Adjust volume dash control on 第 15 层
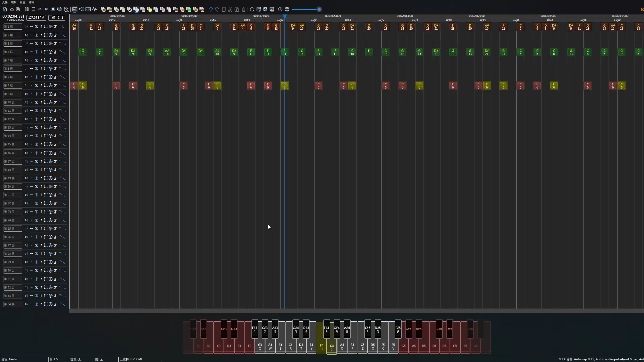Viewport: 644px width, 362px height. coord(32,144)
